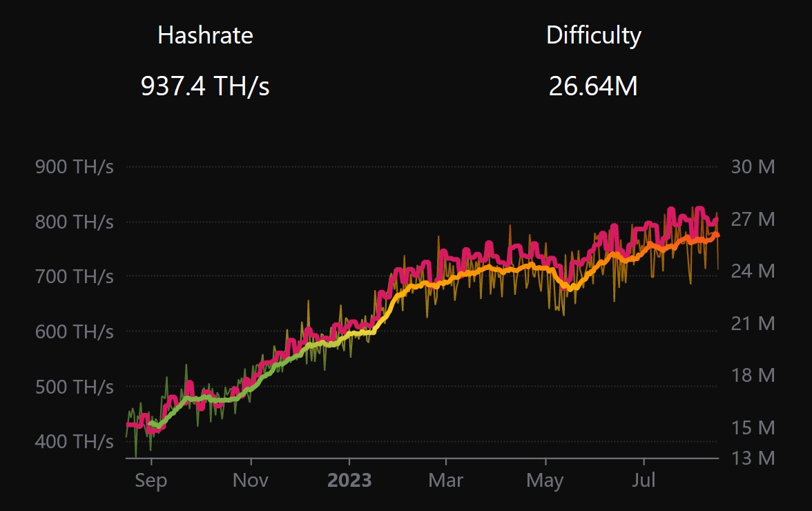Click the 500 TH/s axis label

pos(74,387)
